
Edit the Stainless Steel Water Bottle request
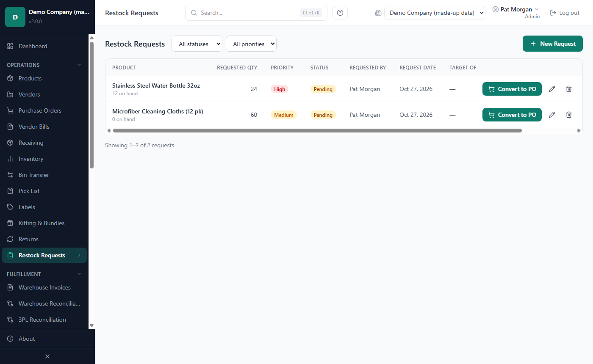pos(552,89)
